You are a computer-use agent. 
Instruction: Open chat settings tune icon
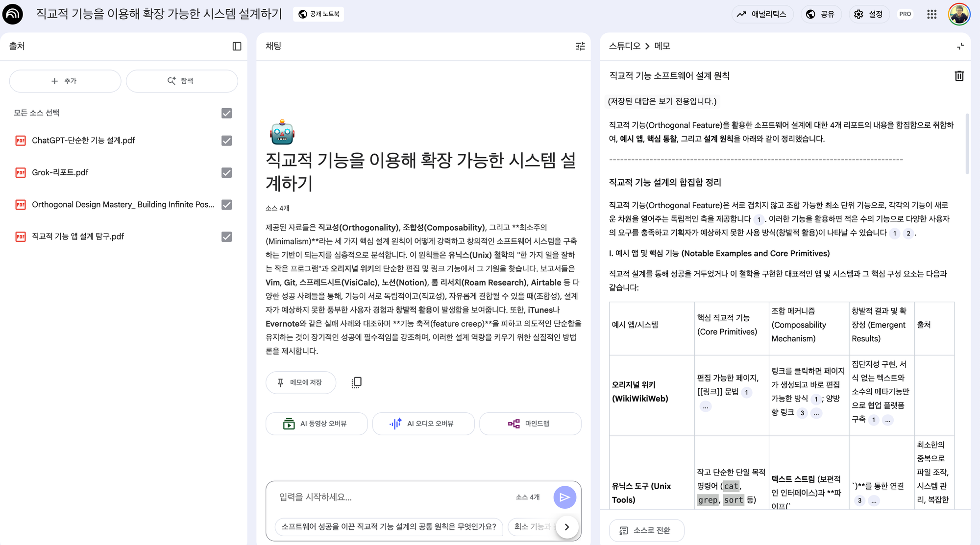tap(580, 46)
